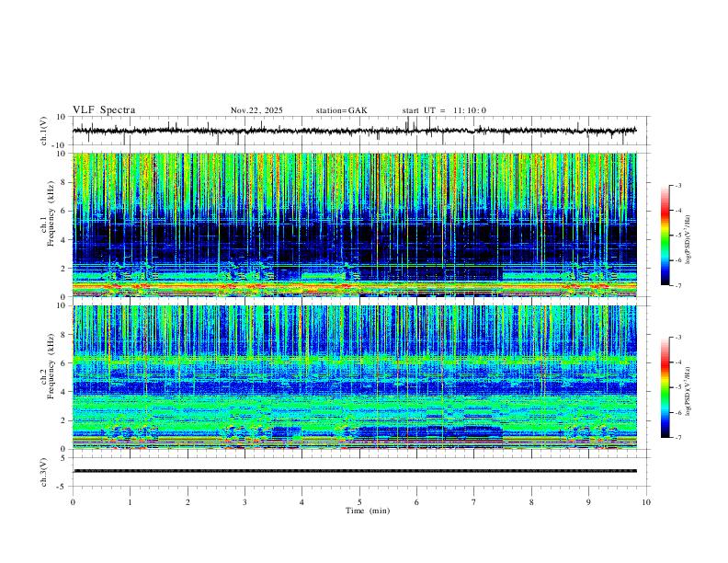Click the "4" kHz tick on ch.2 spectrogram

point(64,392)
